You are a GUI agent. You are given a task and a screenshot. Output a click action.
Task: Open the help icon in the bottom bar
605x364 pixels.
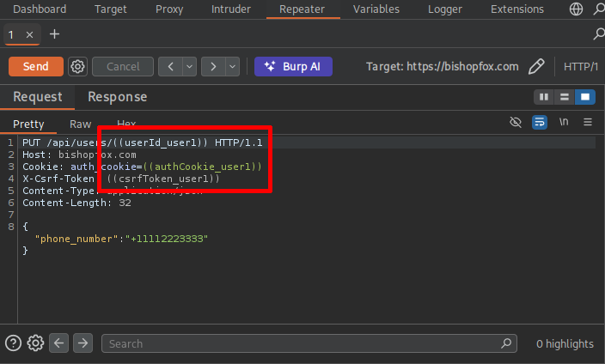point(13,343)
